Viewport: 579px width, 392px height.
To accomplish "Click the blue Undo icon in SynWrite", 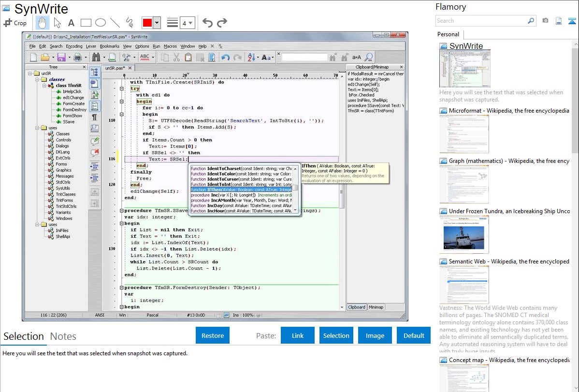I will 225,57.
